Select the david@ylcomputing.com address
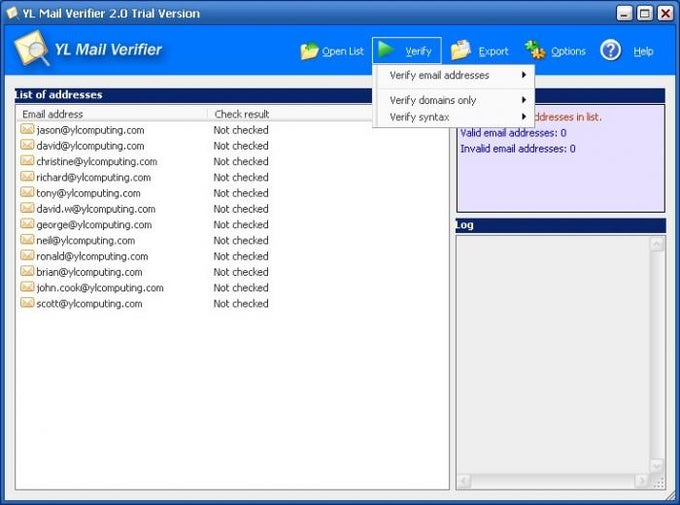Image resolution: width=680 pixels, height=505 pixels. click(x=90, y=146)
